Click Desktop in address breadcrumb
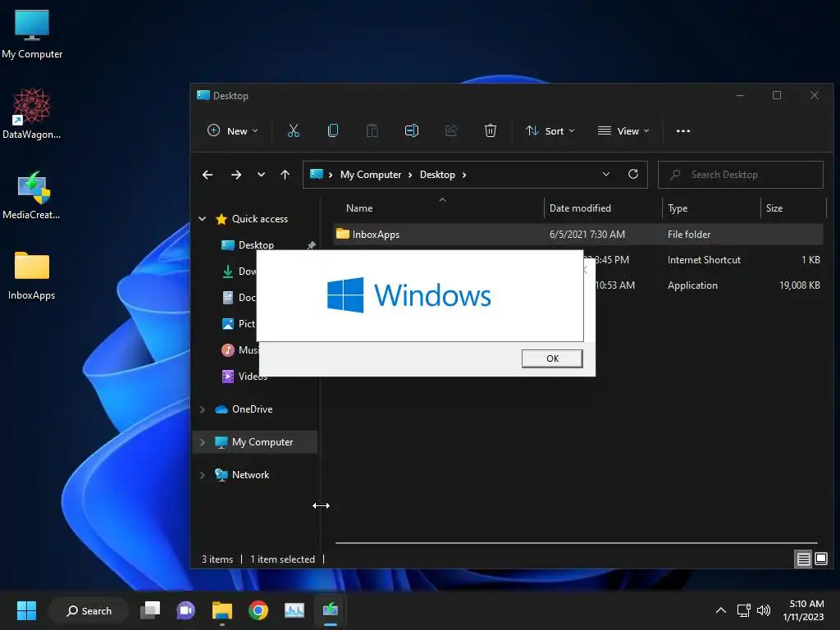 tap(437, 175)
